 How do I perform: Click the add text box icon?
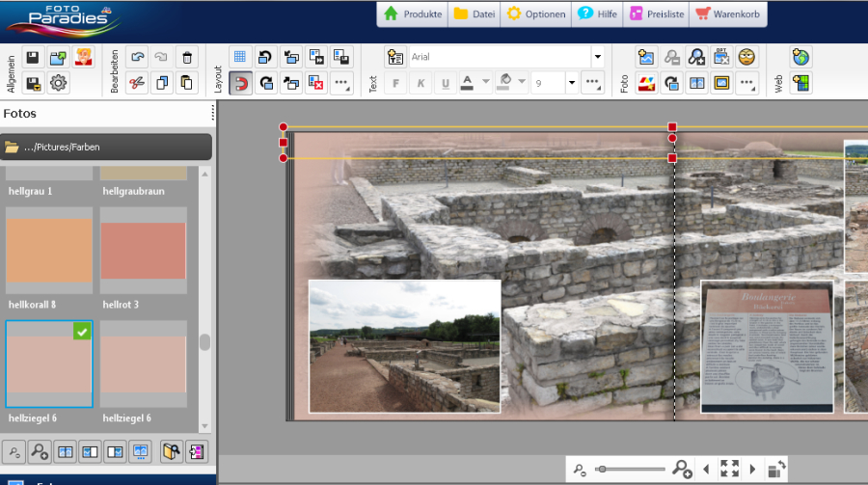[394, 58]
